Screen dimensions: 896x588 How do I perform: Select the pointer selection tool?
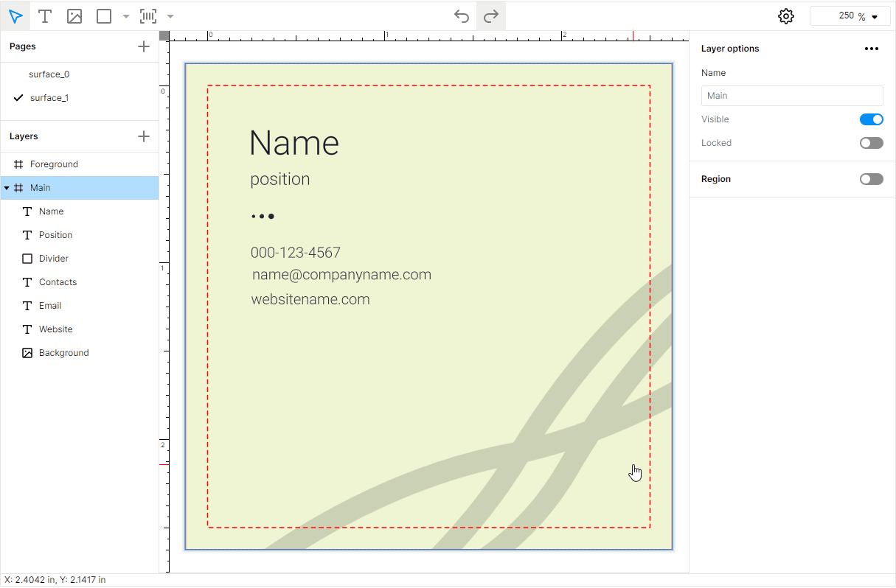[x=15, y=16]
